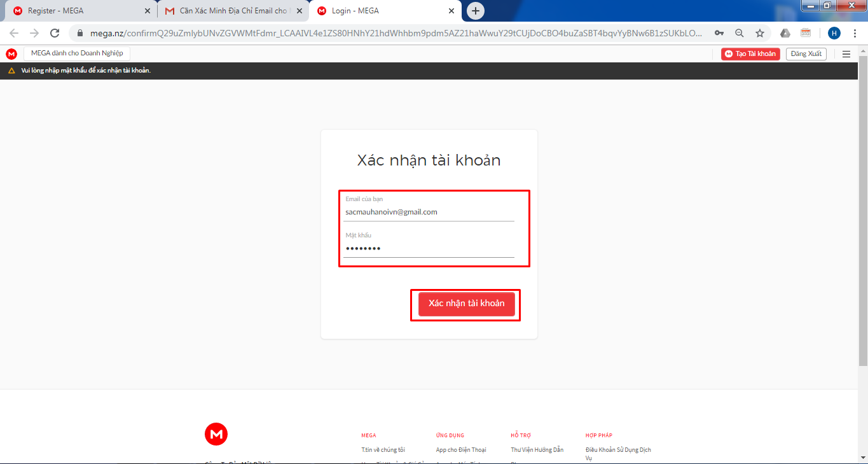Click into the Mật khẩu password field
The height and width of the screenshot is (464, 868).
(428, 248)
